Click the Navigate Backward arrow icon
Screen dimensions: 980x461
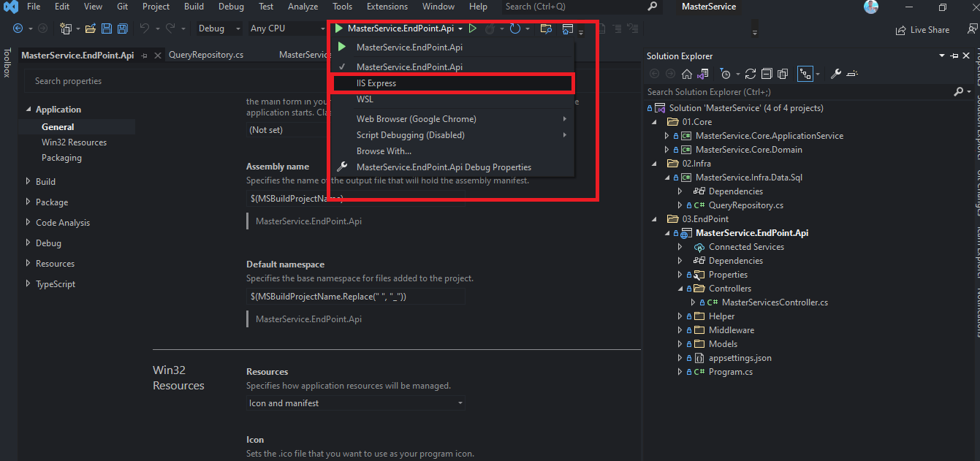18,28
